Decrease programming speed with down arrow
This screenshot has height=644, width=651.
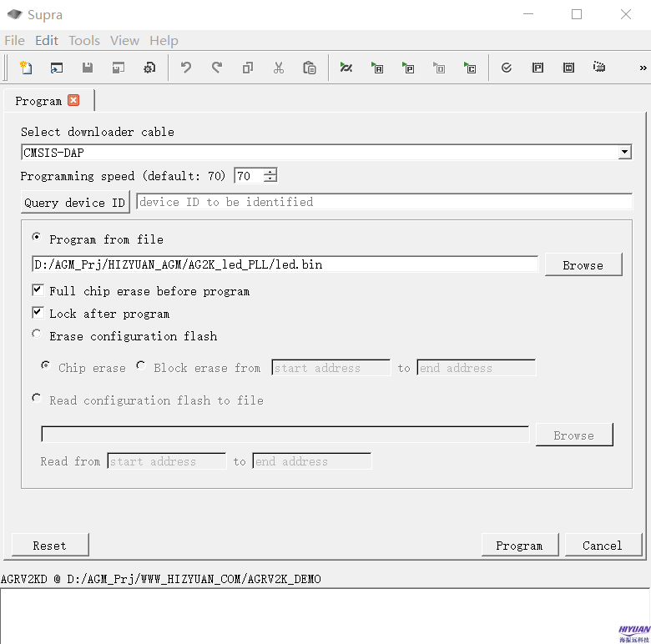pos(270,179)
